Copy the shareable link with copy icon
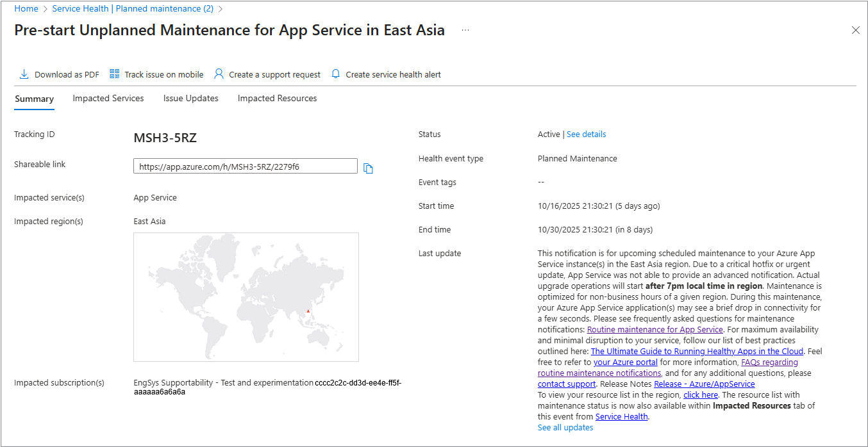The height and width of the screenshot is (447, 868). click(368, 168)
